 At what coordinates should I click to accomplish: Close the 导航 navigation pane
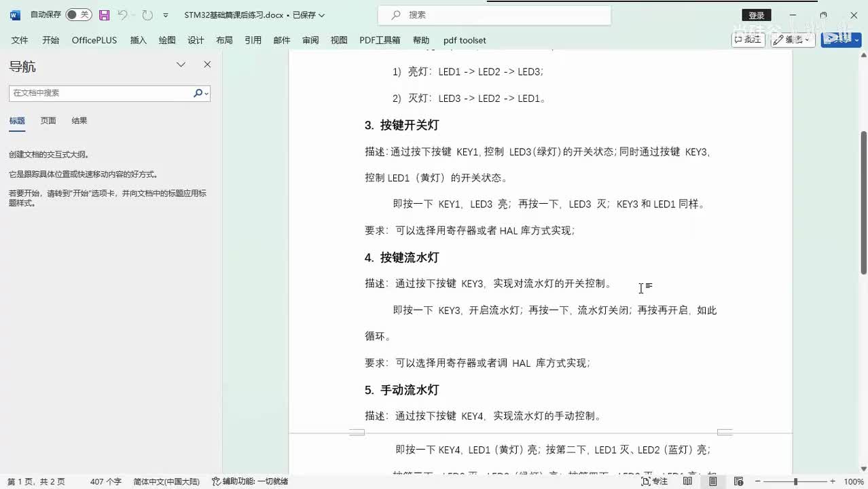207,65
